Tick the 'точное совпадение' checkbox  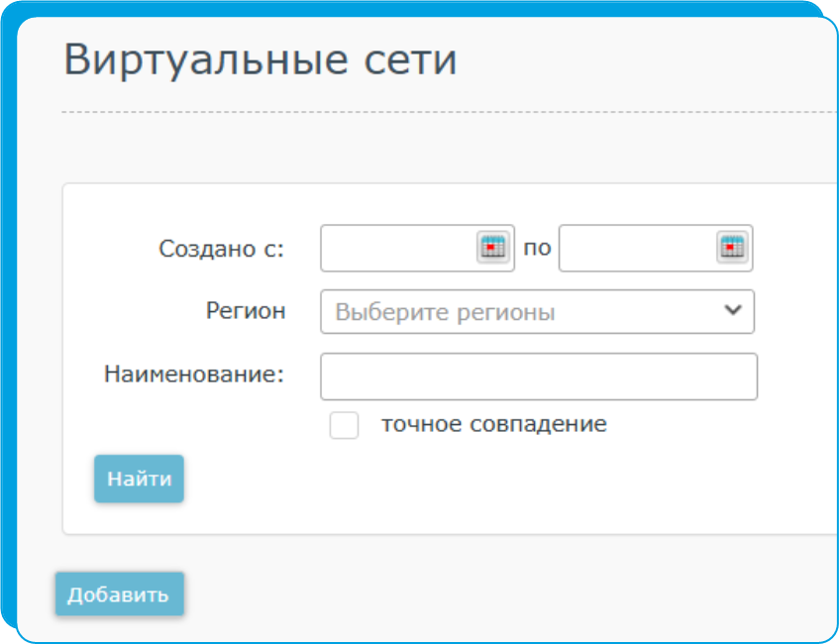point(344,425)
